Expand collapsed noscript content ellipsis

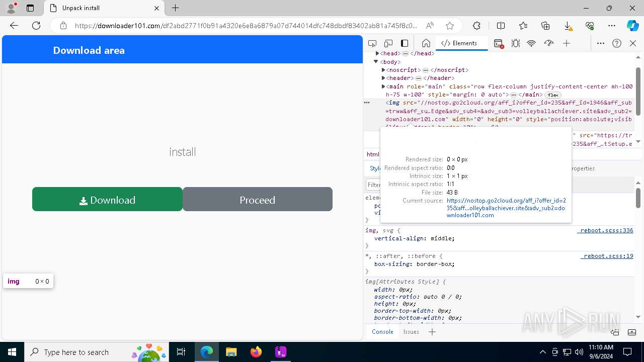pyautogui.click(x=425, y=70)
